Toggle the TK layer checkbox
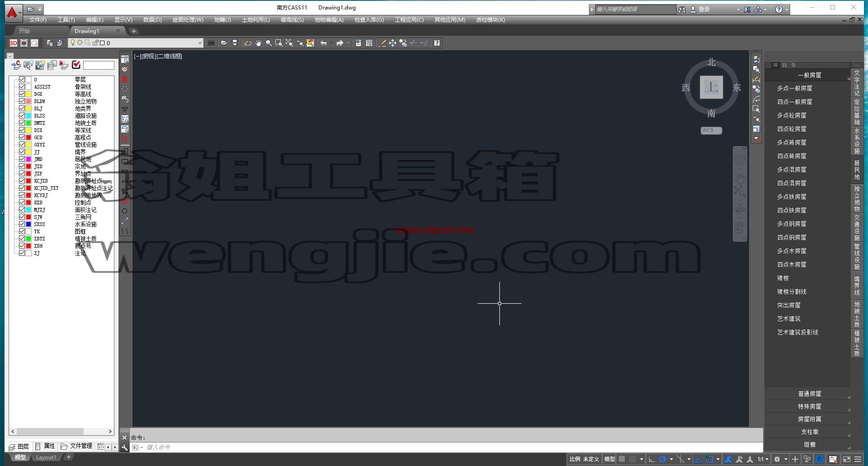Screen dimensions: 868x466 click(22, 231)
